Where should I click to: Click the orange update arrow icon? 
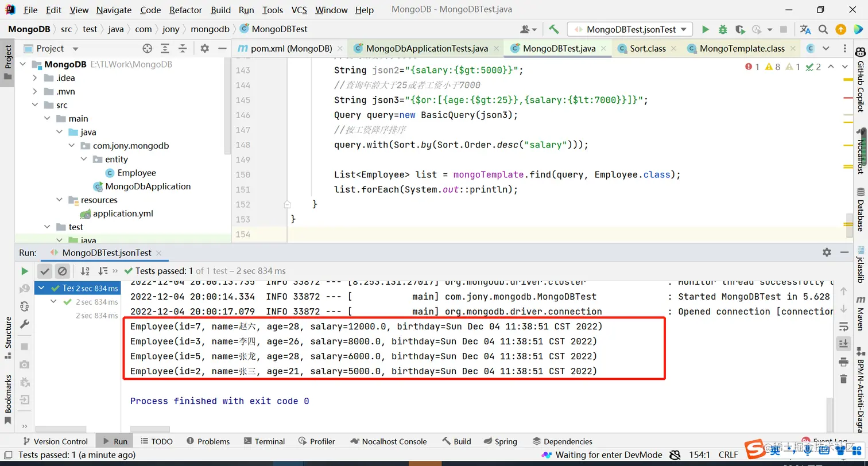click(x=840, y=29)
